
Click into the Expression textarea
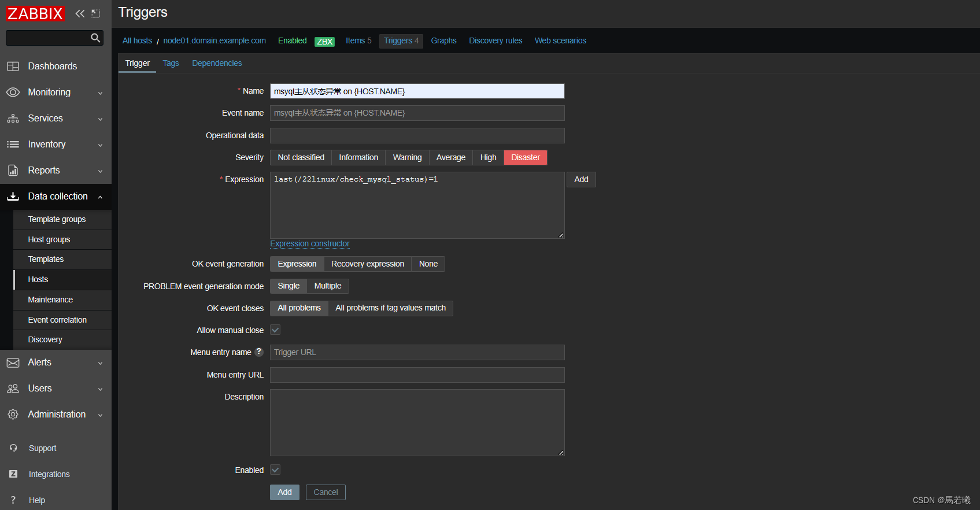click(x=417, y=205)
